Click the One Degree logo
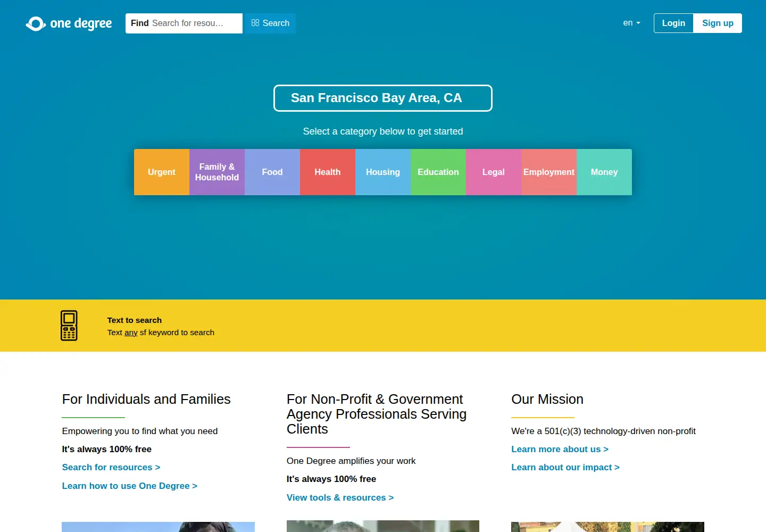 tap(69, 23)
